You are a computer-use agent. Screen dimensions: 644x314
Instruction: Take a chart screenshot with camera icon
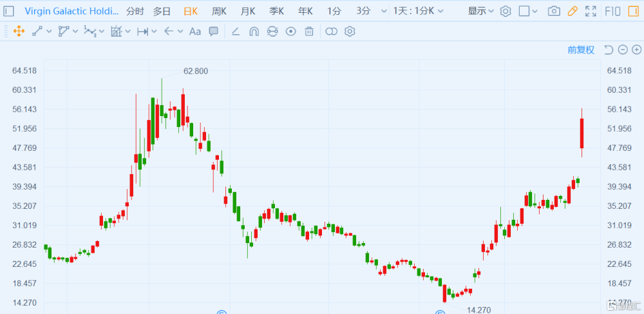554,11
